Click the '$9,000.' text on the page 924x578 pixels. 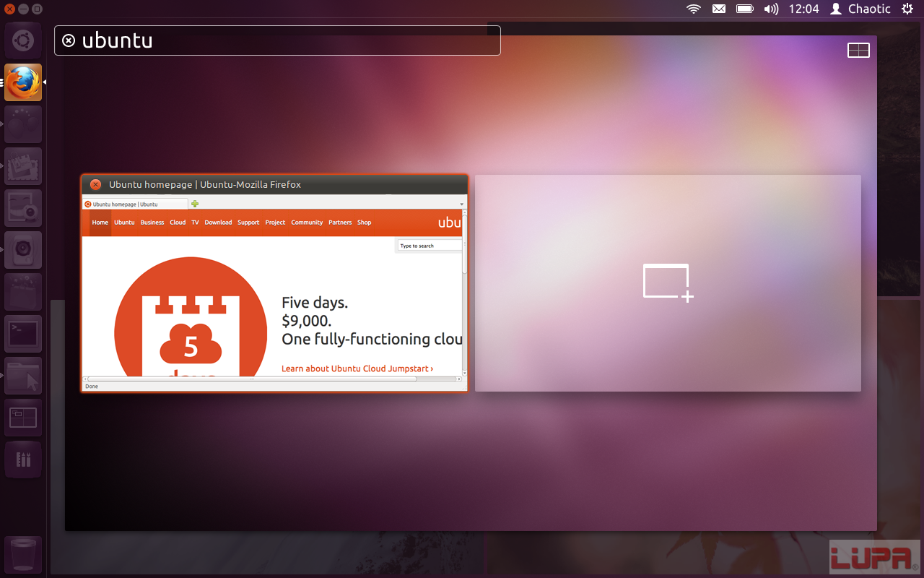tap(307, 321)
